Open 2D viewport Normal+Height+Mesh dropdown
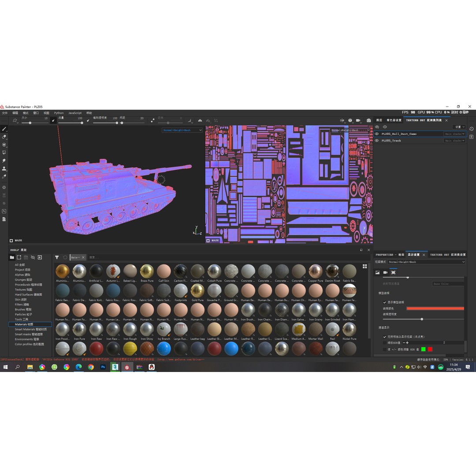Image resolution: width=476 pixels, height=476 pixels. [x=351, y=130]
